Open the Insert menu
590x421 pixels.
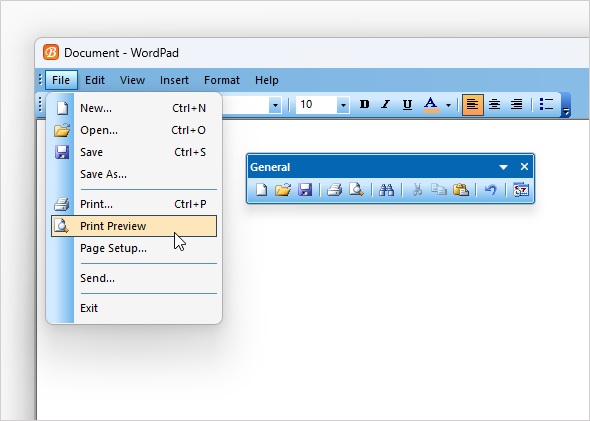pyautogui.click(x=174, y=80)
